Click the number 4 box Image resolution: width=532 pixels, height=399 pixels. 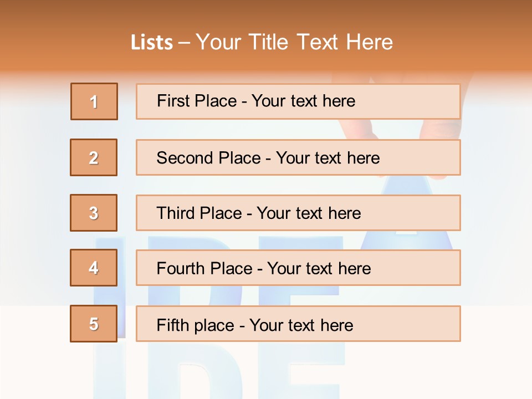(94, 268)
